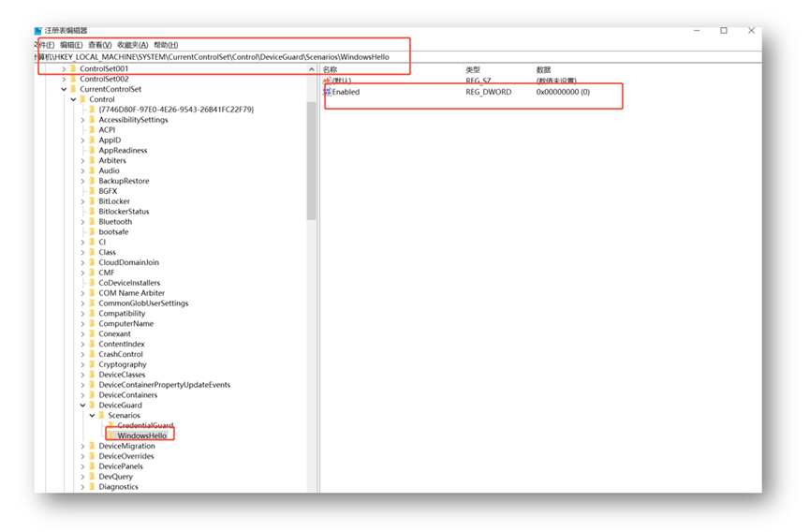Select the Diagnostics key
Image resolution: width=810 pixels, height=532 pixels.
[x=118, y=487]
